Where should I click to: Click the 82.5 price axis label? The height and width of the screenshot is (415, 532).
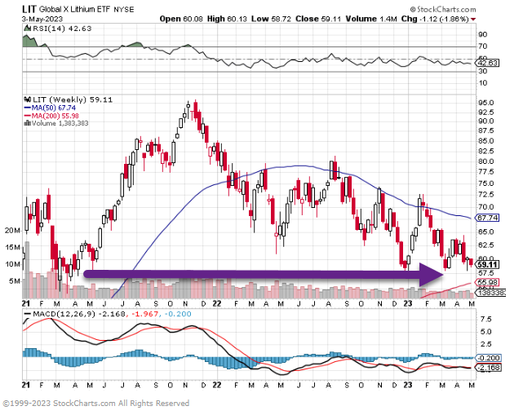tap(485, 151)
